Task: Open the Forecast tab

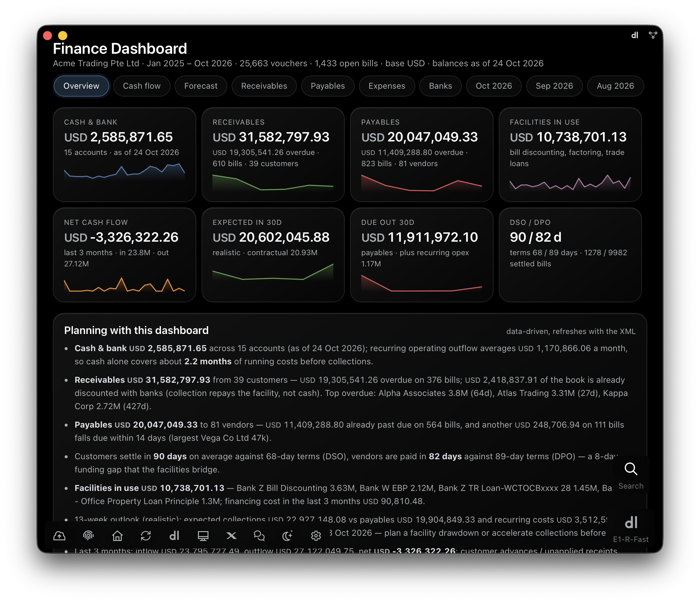Action: 201,86
